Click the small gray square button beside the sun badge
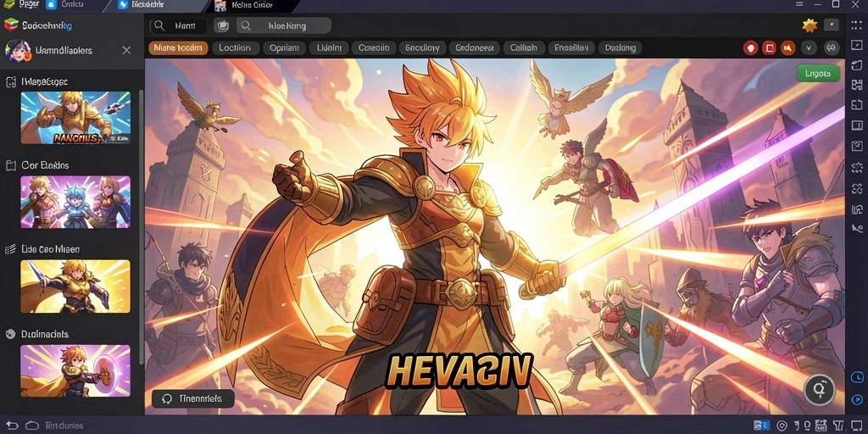The image size is (868, 434). (832, 25)
